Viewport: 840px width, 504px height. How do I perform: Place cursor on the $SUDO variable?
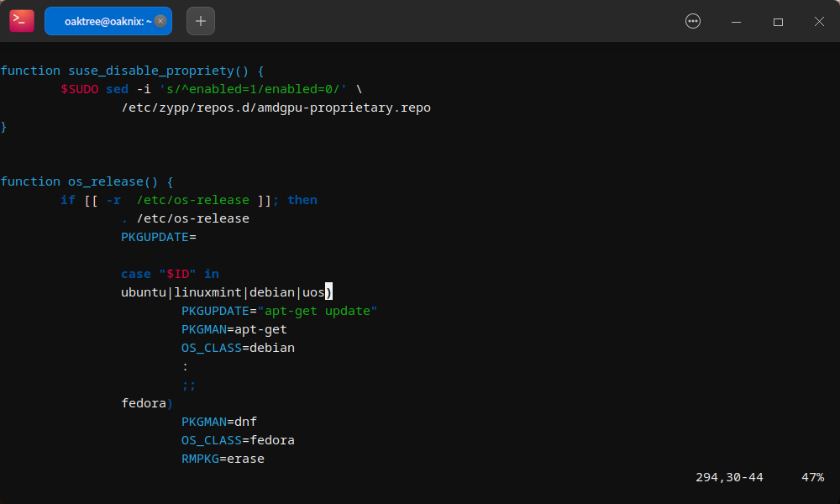79,89
